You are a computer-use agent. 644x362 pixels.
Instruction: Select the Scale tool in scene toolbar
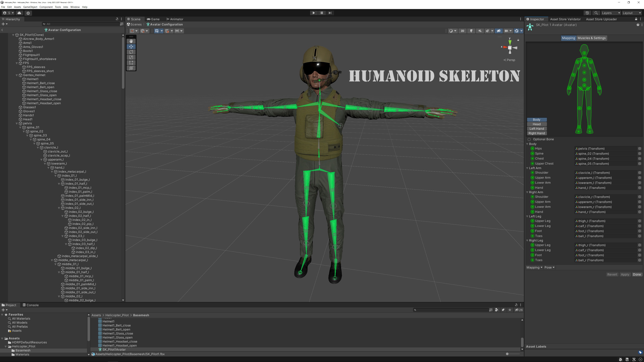click(131, 57)
